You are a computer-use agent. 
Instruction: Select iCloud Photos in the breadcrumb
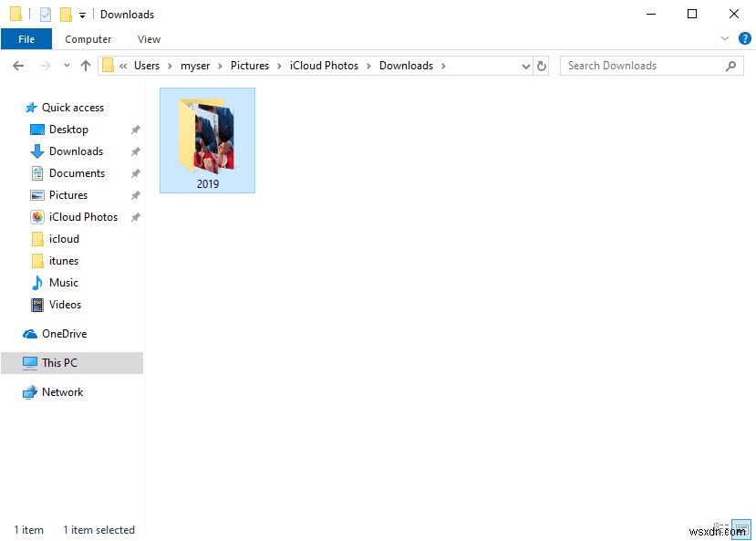[324, 66]
